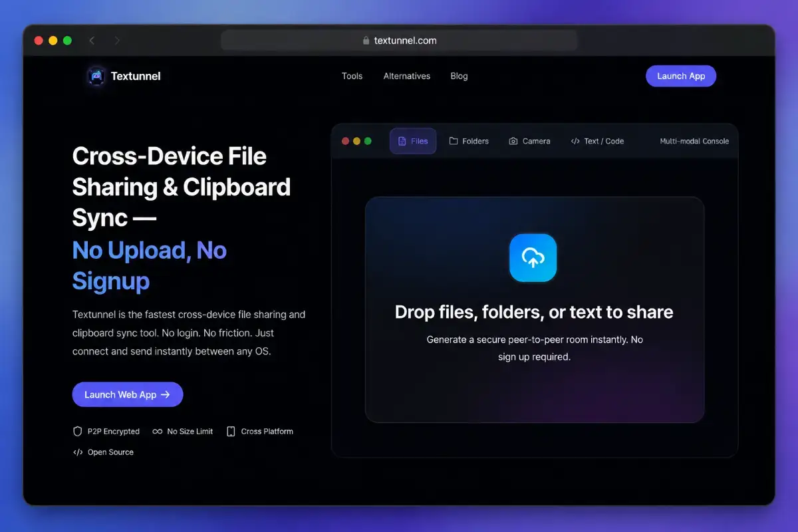Screen dimensions: 798x532
Task: Click the lock icon in the address bar
Action: pos(366,41)
